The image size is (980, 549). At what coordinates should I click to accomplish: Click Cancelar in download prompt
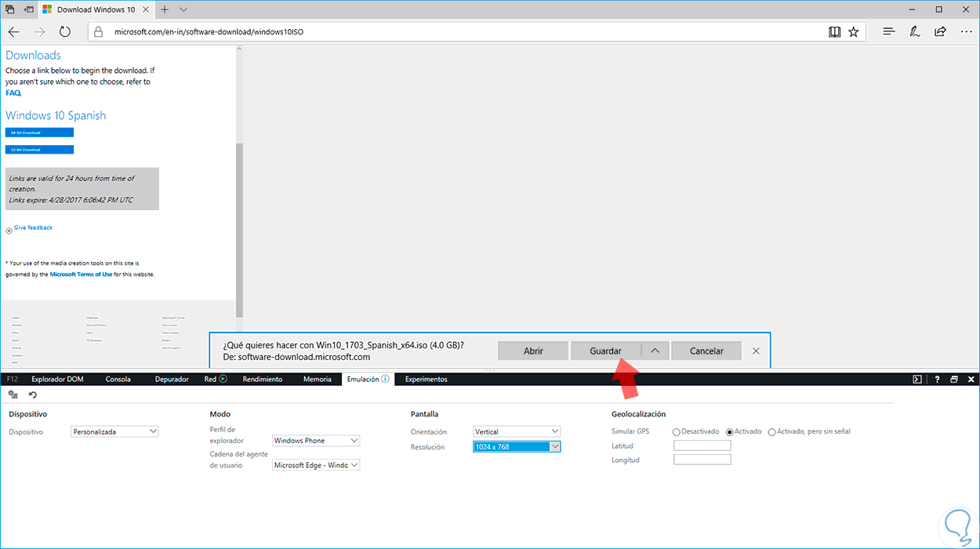pos(706,351)
